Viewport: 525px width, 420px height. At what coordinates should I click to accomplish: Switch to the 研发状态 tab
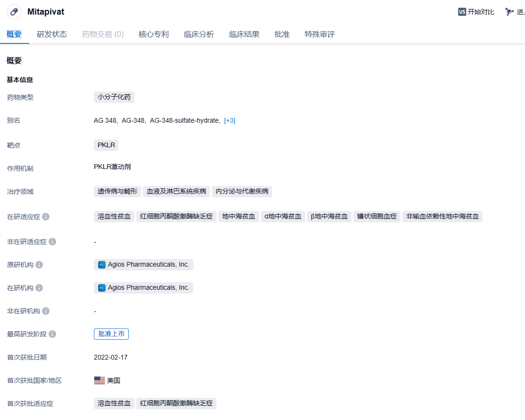point(52,34)
